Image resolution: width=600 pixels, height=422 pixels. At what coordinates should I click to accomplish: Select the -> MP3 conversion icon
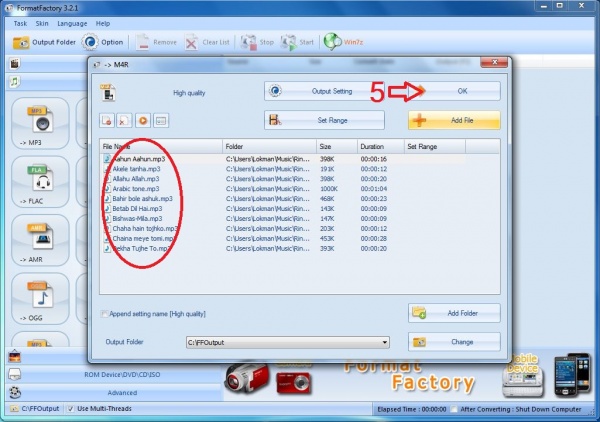click(41, 123)
